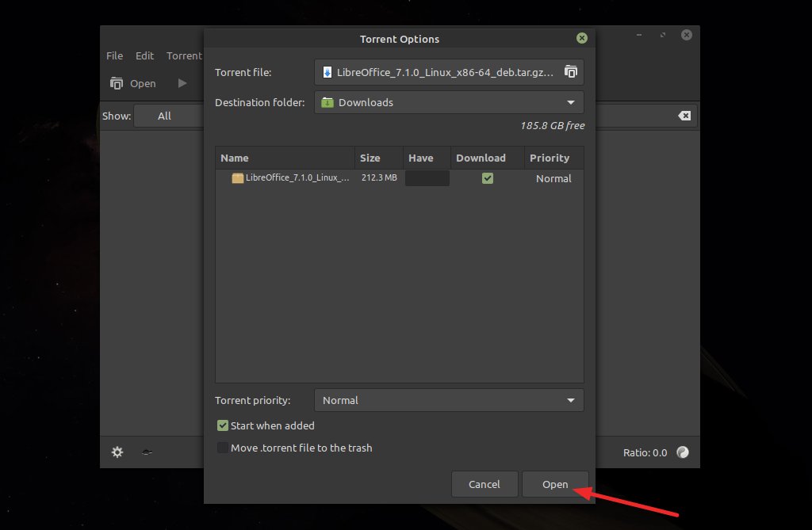Open the gear options menu in status bar
The width and height of the screenshot is (812, 530).
[117, 452]
